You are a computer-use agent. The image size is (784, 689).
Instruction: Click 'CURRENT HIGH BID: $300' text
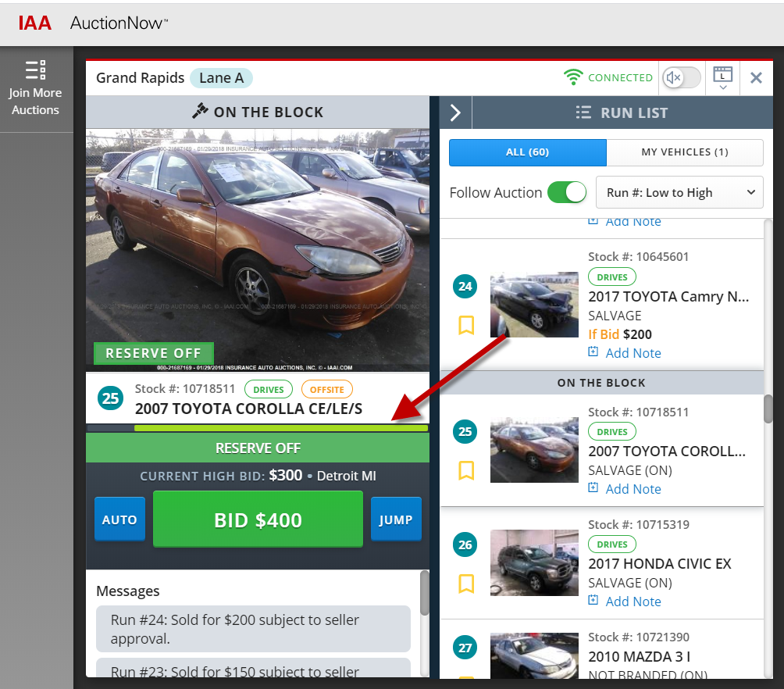pos(221,475)
